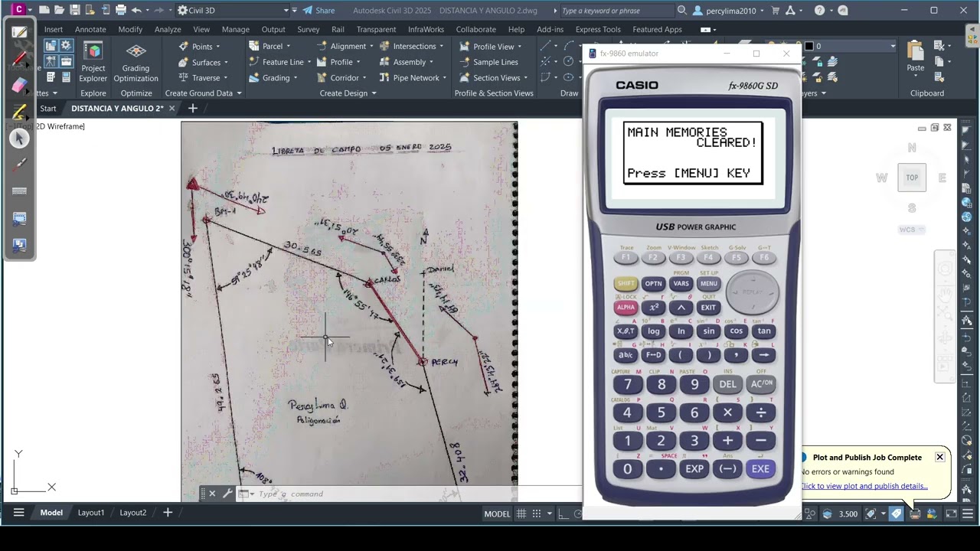Image resolution: width=980 pixels, height=551 pixels.
Task: Click the AC/ON key on the calculator
Action: (761, 384)
